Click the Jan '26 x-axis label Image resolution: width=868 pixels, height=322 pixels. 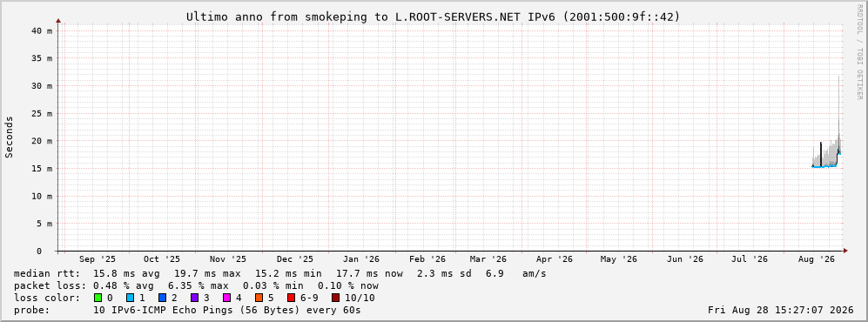click(x=361, y=259)
